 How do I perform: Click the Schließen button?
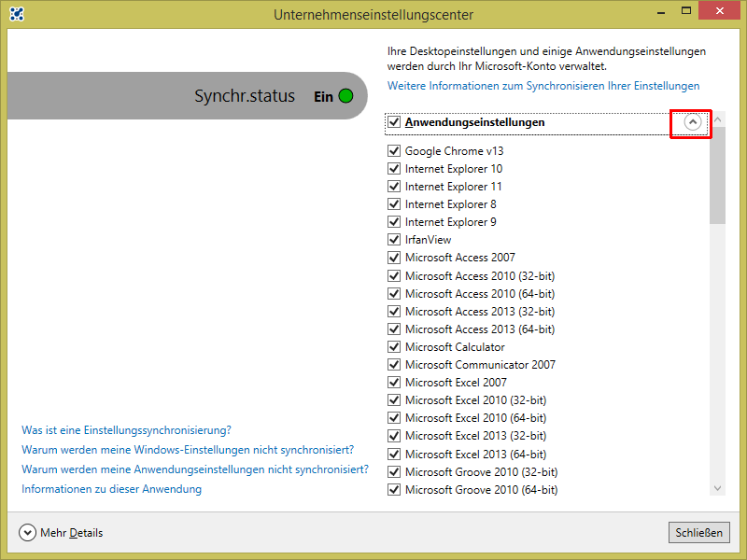[x=698, y=532]
